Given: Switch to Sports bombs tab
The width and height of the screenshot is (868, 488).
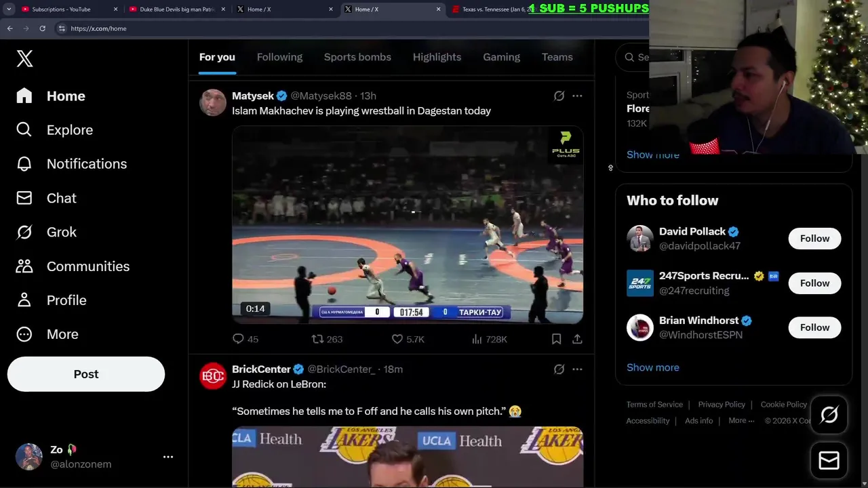Looking at the screenshot, I should [x=357, y=58].
